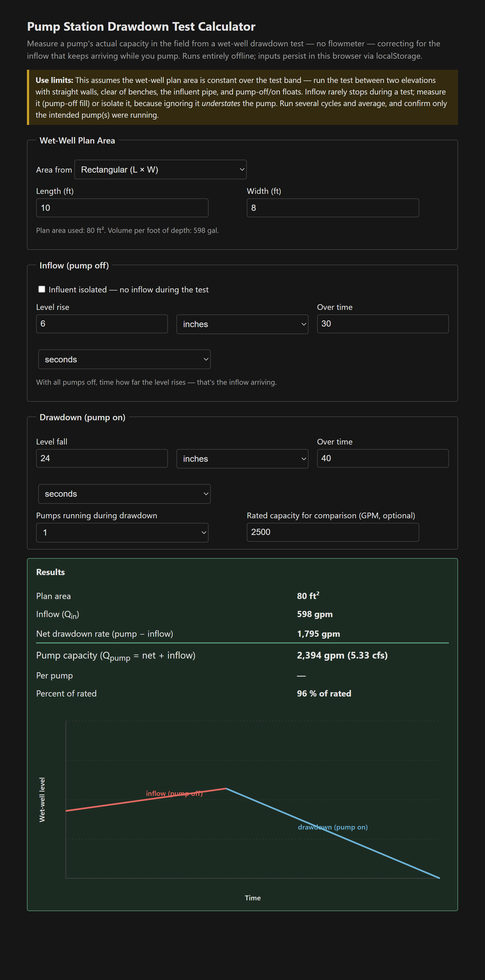Click the Length (ft) input field
Screen dimensions: 485x980
[x=122, y=208]
